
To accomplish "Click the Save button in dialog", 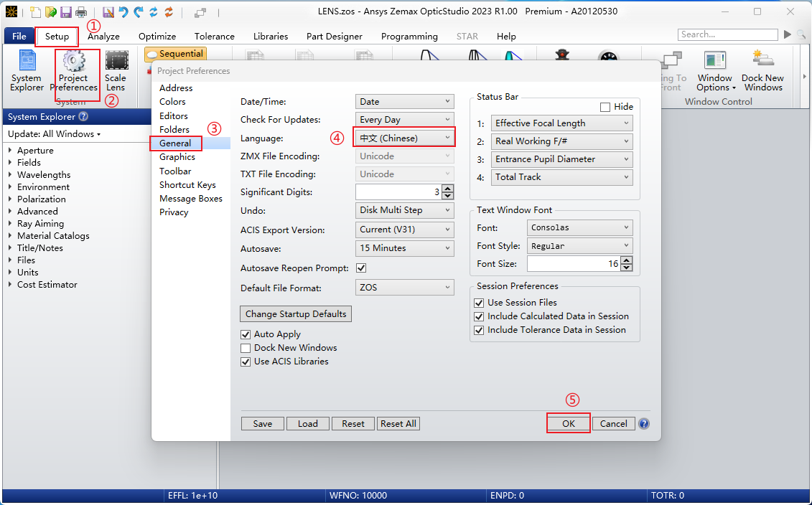I will (x=263, y=424).
